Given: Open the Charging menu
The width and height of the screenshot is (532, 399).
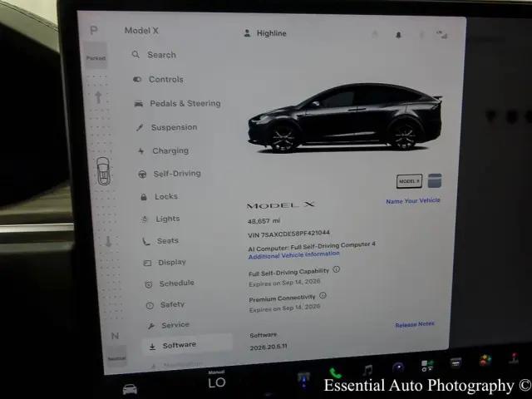Looking at the screenshot, I should [x=163, y=150].
